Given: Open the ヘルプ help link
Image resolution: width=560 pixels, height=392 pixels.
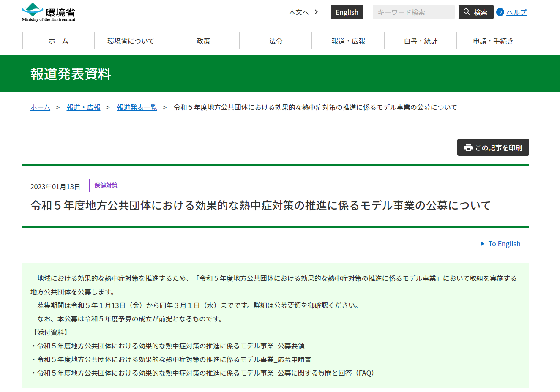Looking at the screenshot, I should (x=516, y=12).
